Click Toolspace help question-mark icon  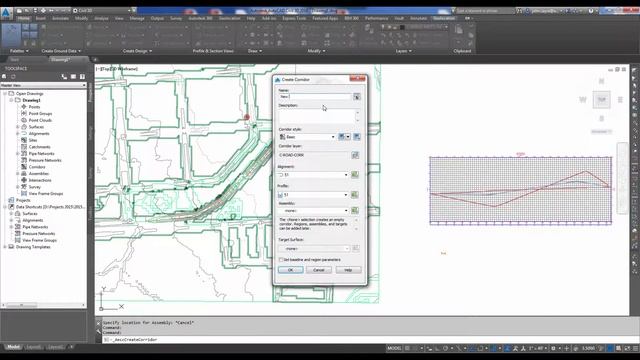coord(82,77)
